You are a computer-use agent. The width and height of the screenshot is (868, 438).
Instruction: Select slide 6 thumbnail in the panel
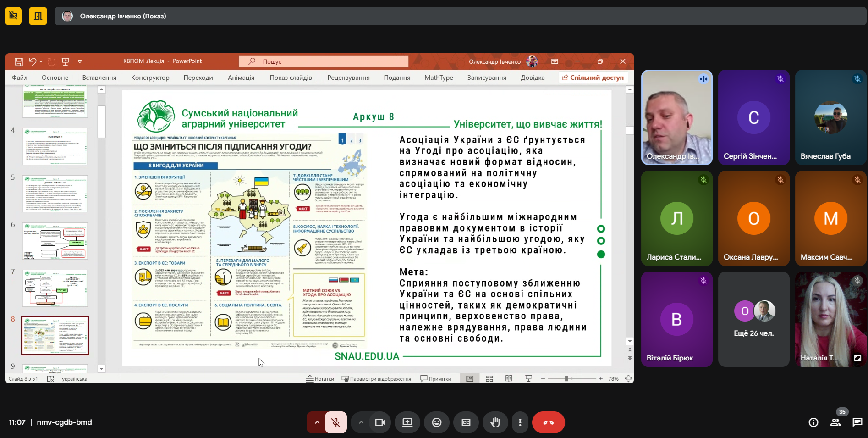click(55, 241)
